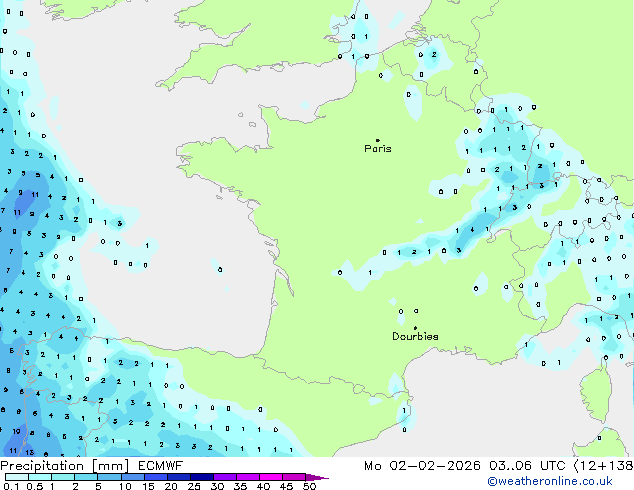
Task: Click the legend value '30'
Action: point(217,486)
